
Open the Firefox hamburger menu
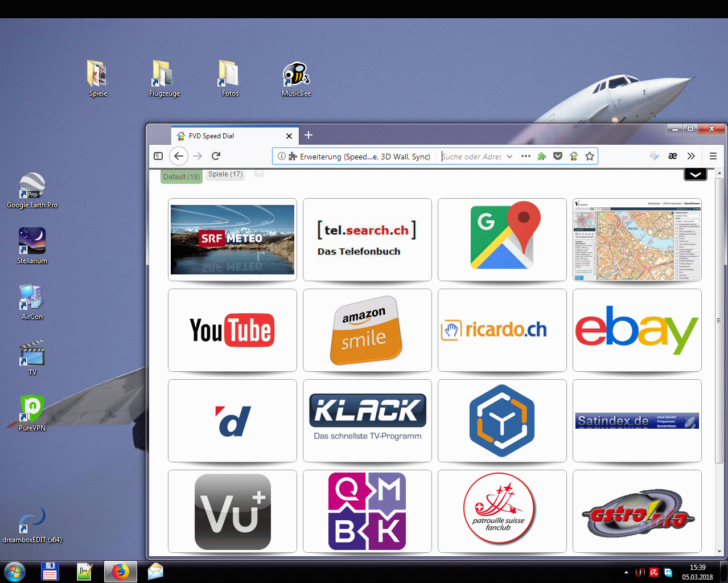coord(713,156)
